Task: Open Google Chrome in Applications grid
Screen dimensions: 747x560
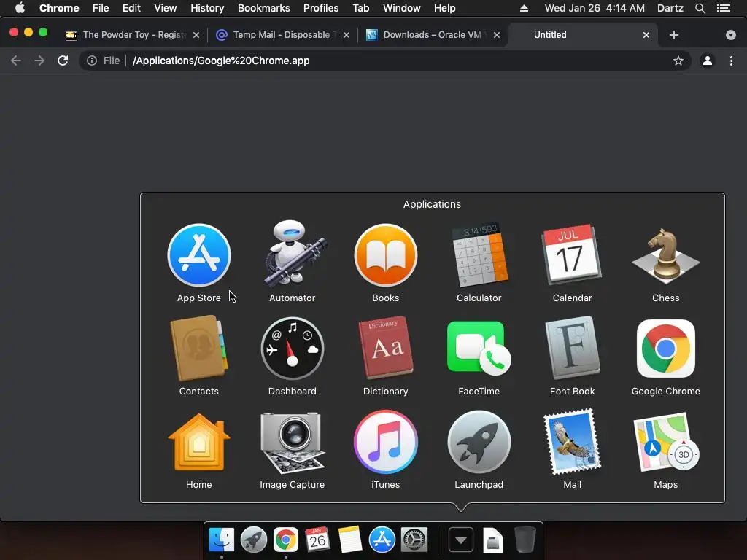Action: point(665,349)
